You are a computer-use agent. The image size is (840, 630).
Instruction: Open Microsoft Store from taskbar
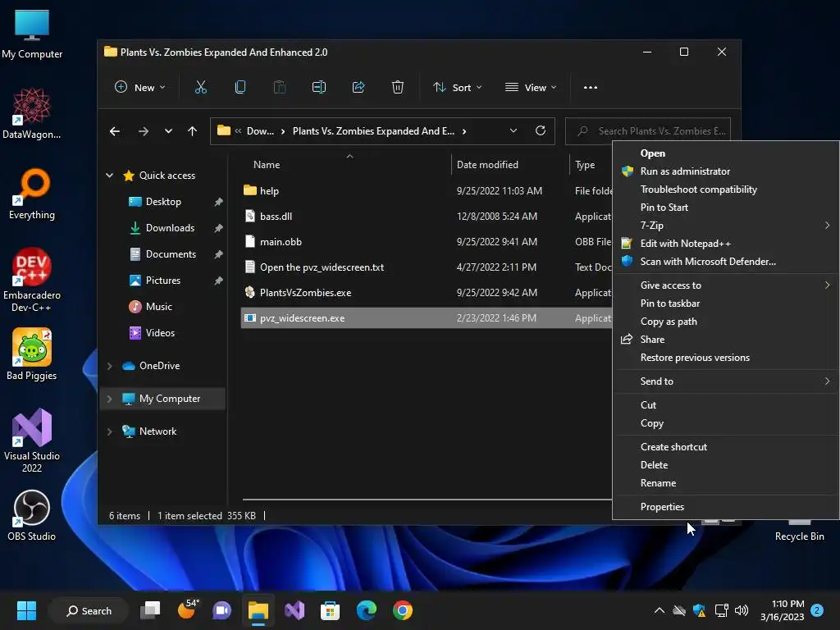point(330,610)
